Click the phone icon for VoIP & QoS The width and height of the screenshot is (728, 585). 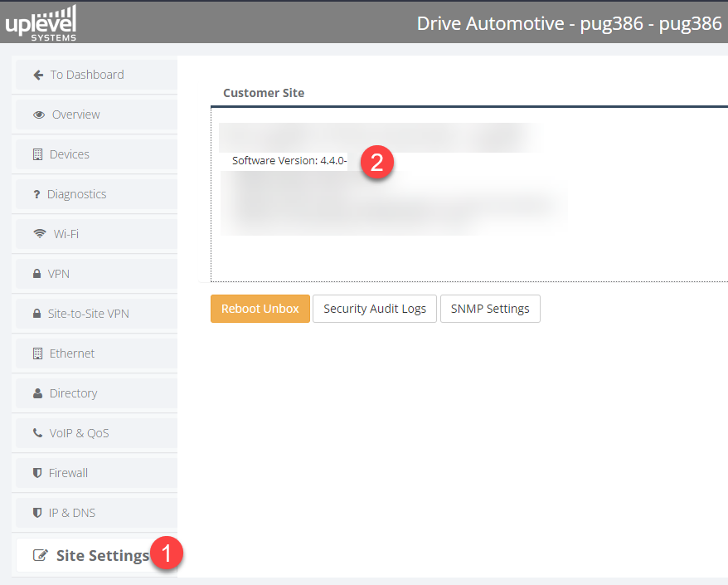(x=37, y=433)
